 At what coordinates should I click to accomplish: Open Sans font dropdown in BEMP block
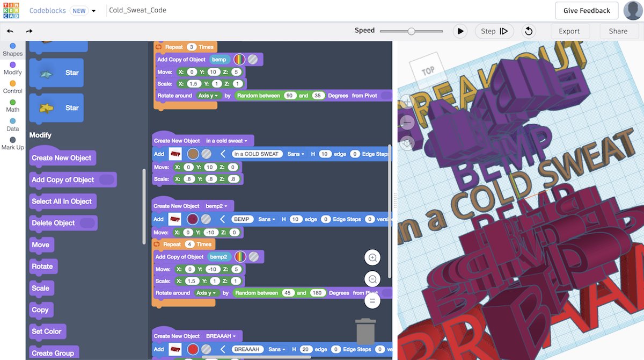[x=266, y=219]
